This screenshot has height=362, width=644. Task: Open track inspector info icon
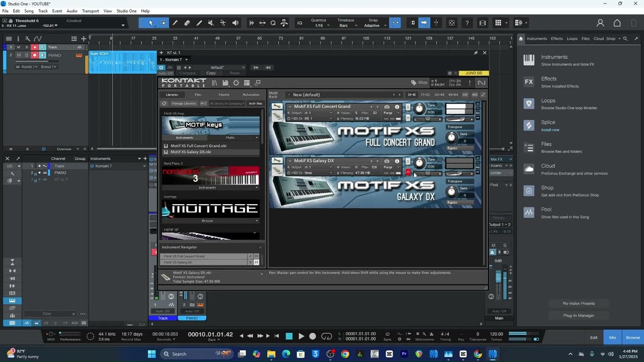(18, 39)
